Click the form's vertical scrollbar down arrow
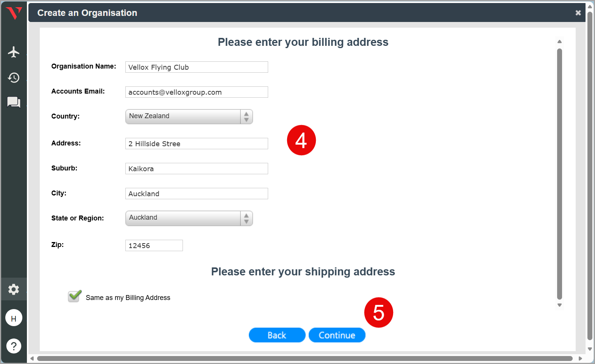595x364 pixels. 559,305
